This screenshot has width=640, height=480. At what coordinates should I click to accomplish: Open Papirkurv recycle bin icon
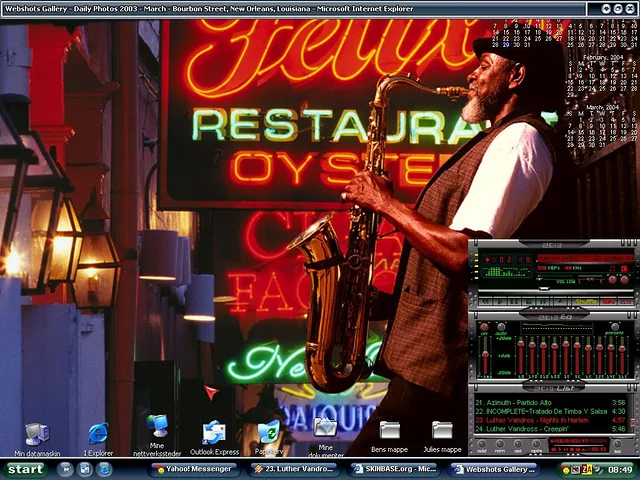(x=269, y=438)
